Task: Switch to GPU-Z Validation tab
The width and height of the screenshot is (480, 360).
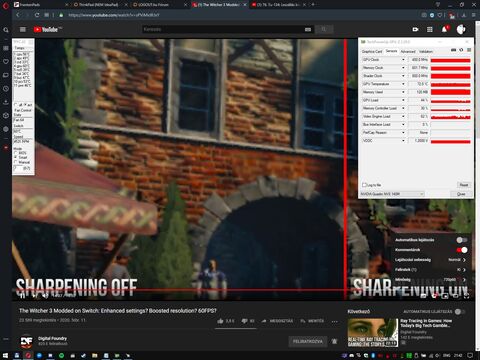Action: pyautogui.click(x=426, y=51)
